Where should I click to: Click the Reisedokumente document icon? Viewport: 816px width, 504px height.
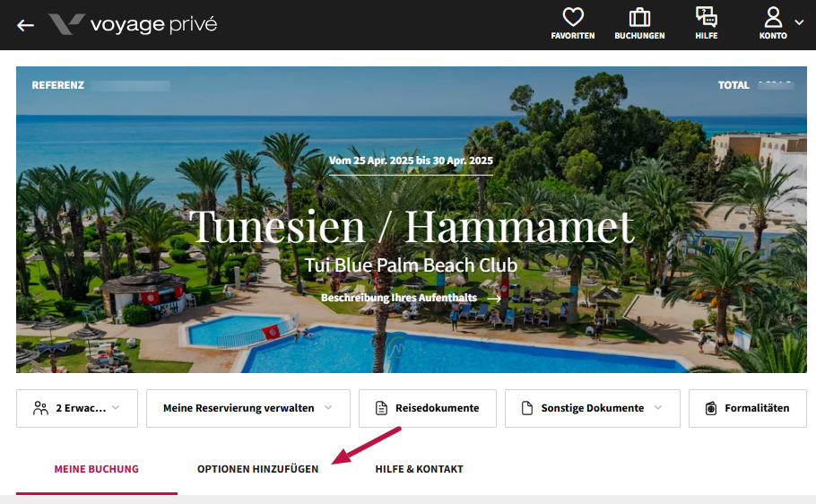(381, 408)
